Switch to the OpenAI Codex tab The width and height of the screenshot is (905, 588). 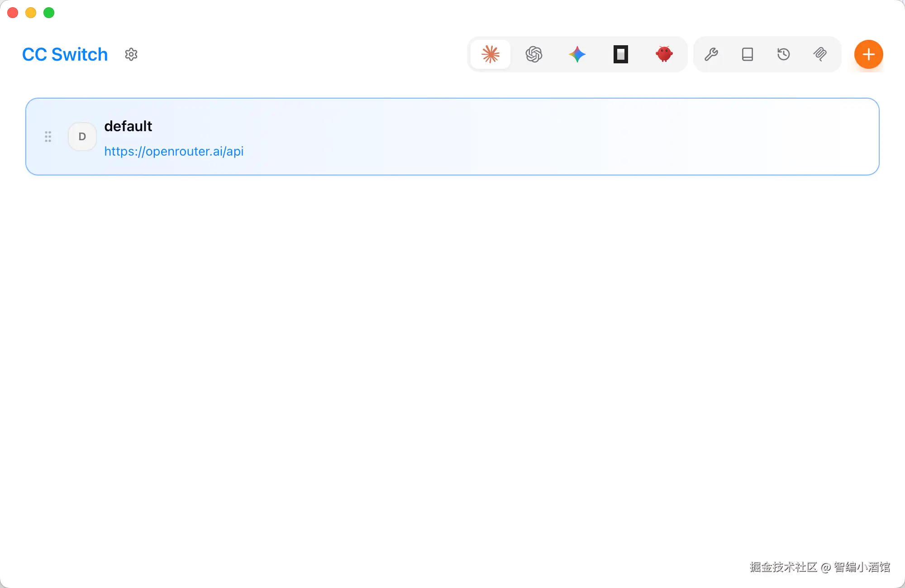534,54
